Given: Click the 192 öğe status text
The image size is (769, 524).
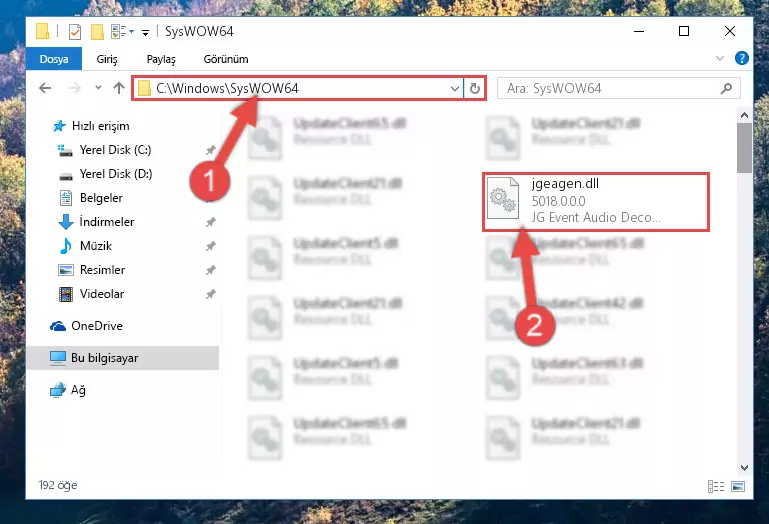Looking at the screenshot, I should coord(58,485).
